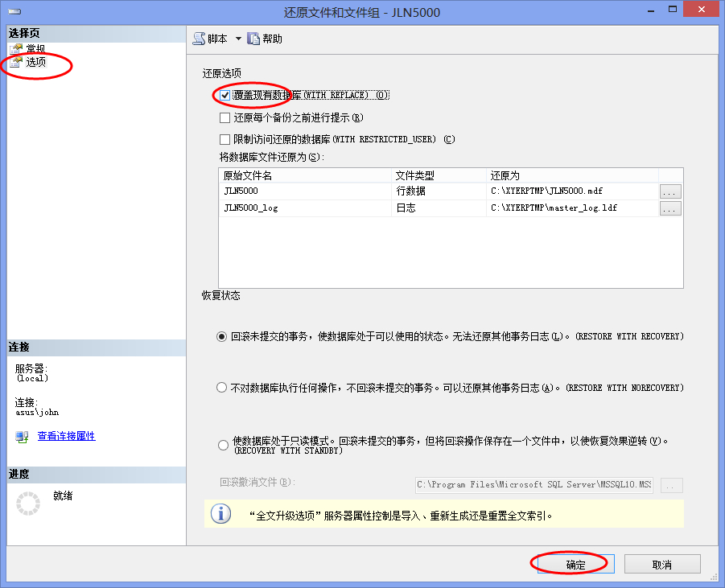Click the connection properties icon

22,436
